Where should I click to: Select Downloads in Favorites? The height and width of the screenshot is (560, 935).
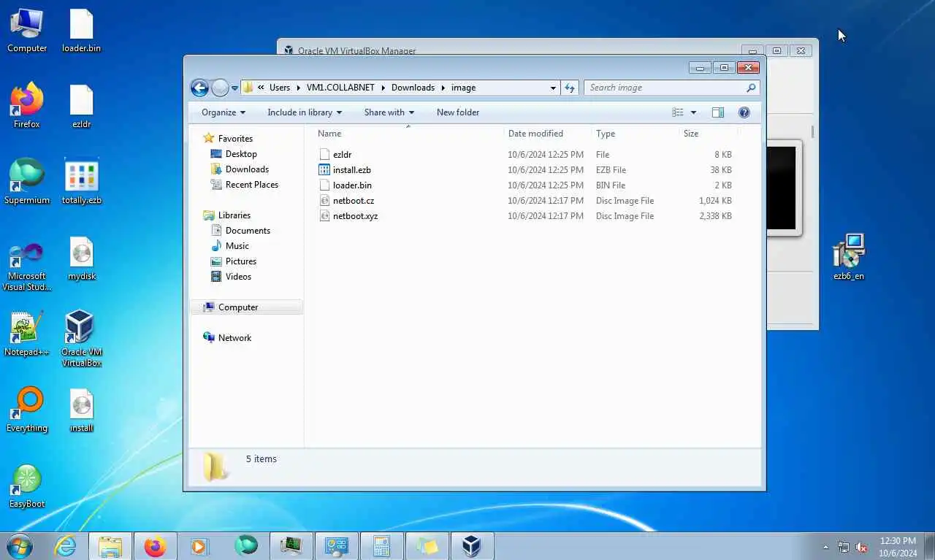247,169
